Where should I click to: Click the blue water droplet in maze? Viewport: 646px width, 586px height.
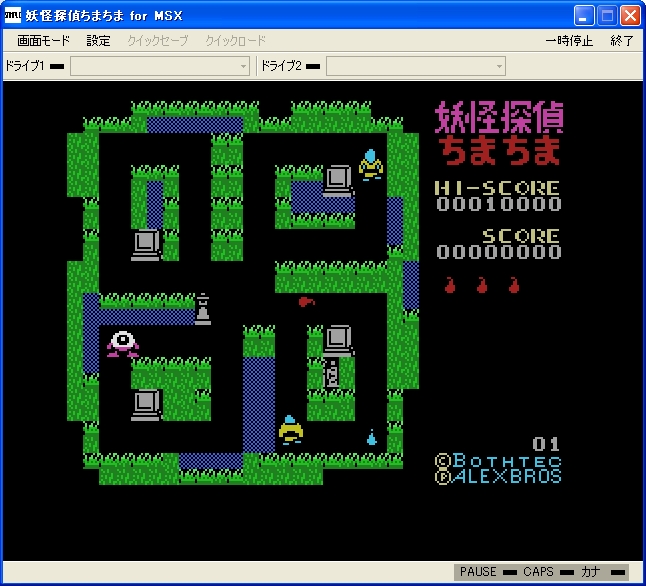click(x=372, y=438)
